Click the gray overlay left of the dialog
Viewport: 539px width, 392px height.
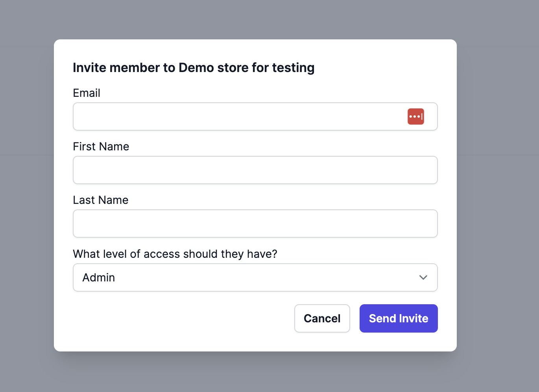click(x=27, y=197)
